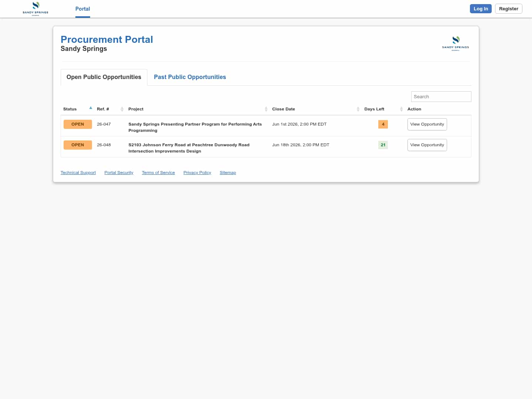Sort table by the Status column arrow
Image resolution: width=532 pixels, height=399 pixels.
pos(91,108)
